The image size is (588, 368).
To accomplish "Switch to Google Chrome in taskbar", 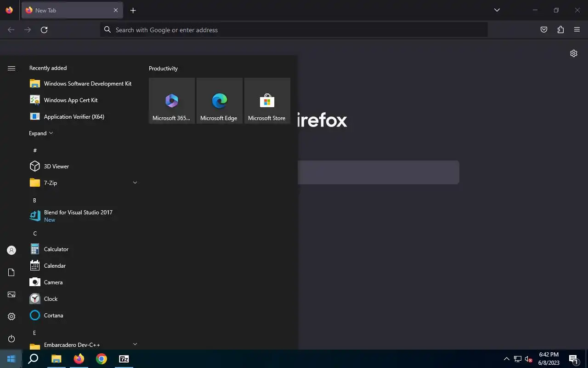I will 102,359.
